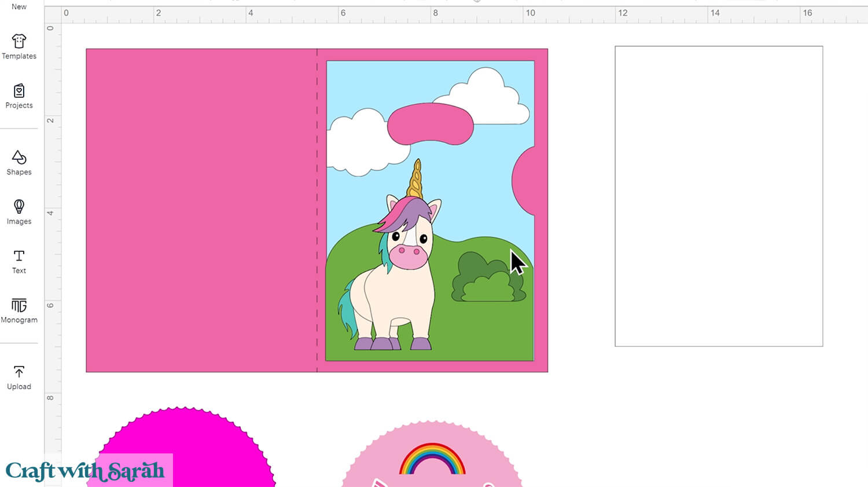Click the New project button
The height and width of the screenshot is (487, 868).
pos(19,6)
